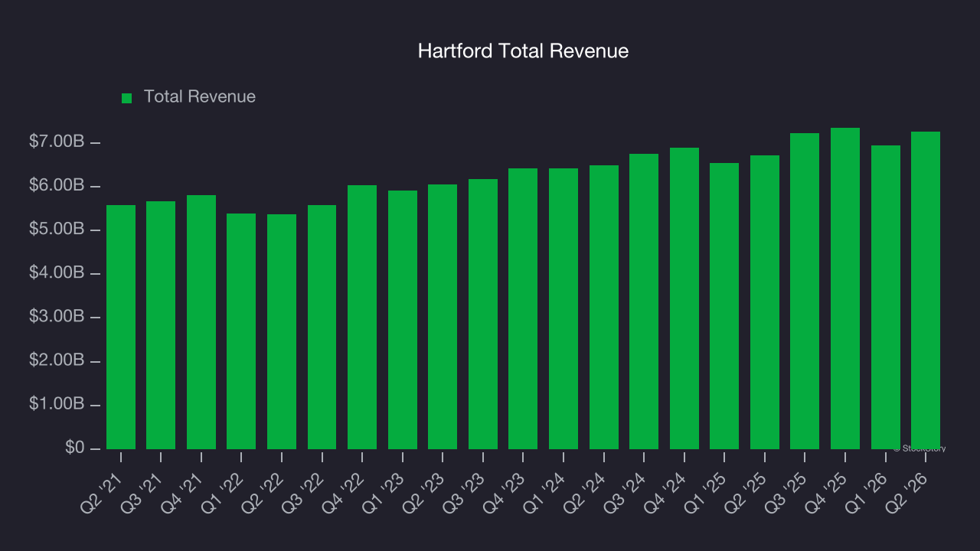Select the Q4 '22 revenue bar
The height and width of the screenshot is (551, 980).
coord(362,317)
